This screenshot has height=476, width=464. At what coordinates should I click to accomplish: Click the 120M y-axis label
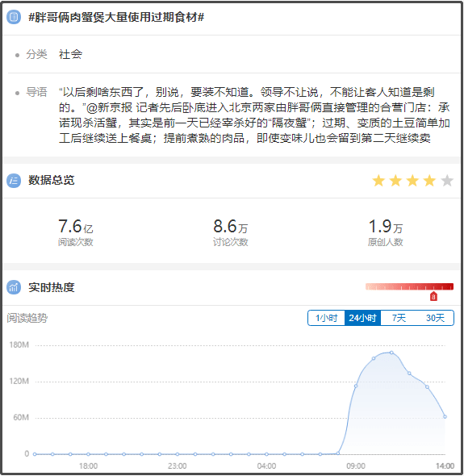tap(19, 381)
